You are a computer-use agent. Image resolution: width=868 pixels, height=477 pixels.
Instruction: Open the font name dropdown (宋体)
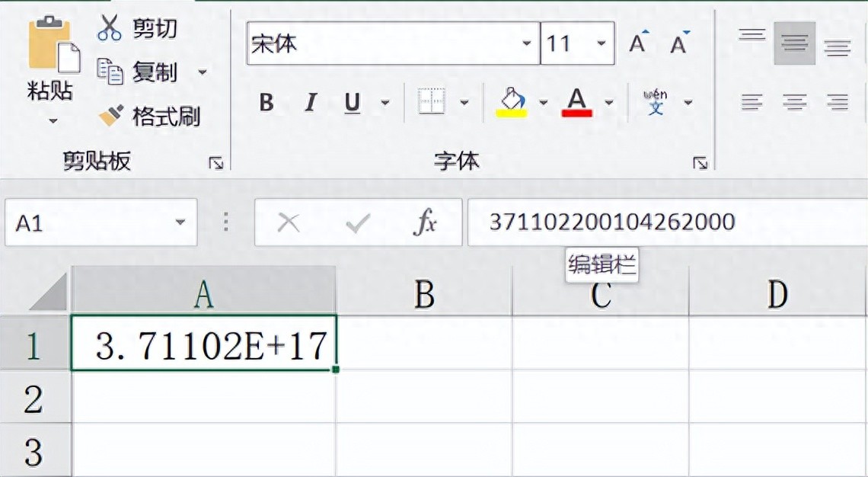527,43
